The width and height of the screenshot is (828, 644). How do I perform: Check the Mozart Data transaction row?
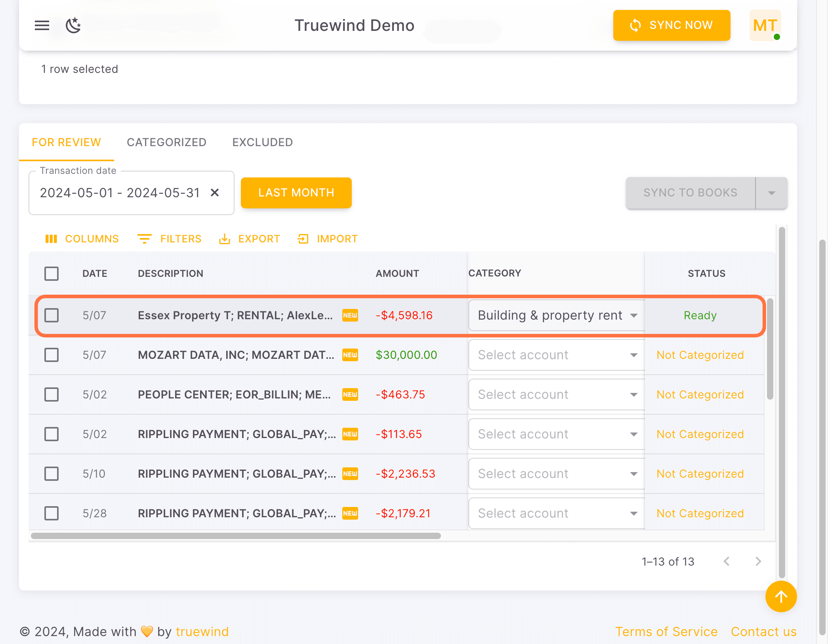pos(51,355)
